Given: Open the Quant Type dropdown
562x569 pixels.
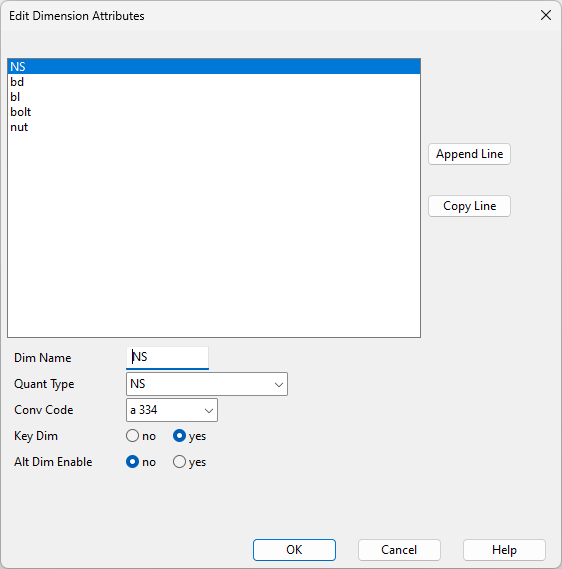Looking at the screenshot, I should coord(207,384).
